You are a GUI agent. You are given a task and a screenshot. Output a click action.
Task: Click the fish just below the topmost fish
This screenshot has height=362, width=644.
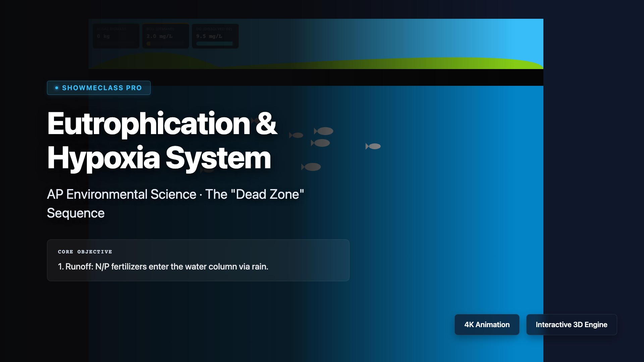click(x=322, y=143)
